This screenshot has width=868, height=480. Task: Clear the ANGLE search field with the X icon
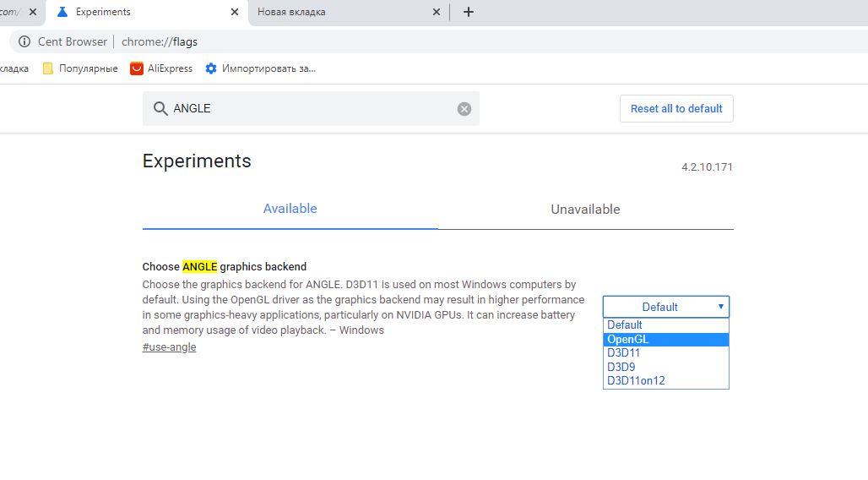coord(464,109)
